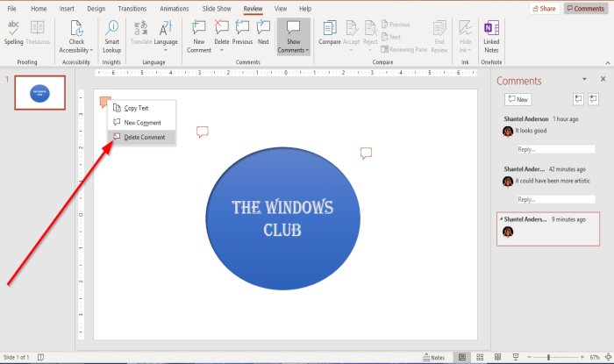Switch to Slide Sorter view icon

(482, 358)
